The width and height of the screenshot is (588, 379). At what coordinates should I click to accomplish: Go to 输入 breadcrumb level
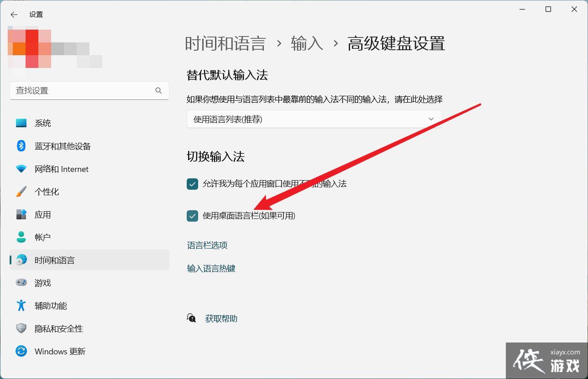click(307, 44)
